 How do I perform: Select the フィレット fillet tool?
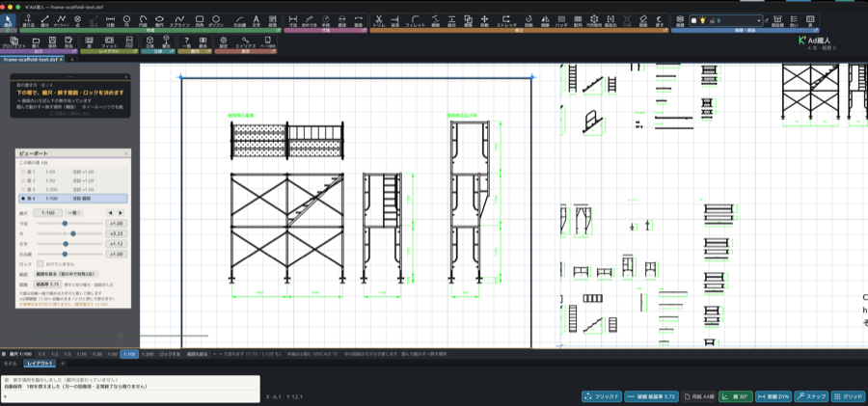click(415, 20)
